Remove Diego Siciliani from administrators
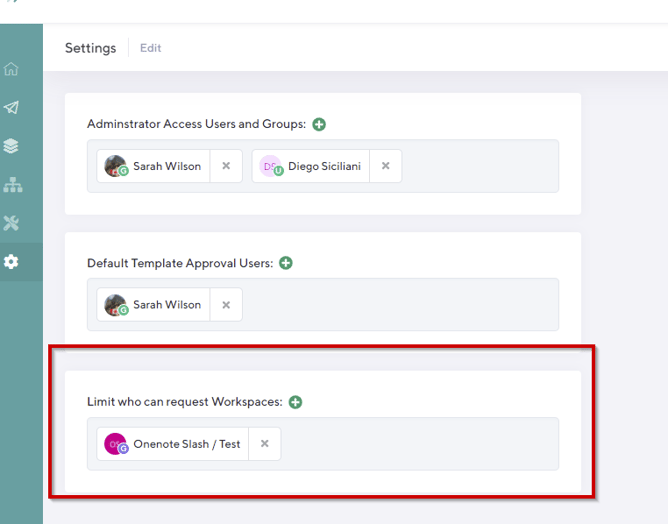668x524 pixels. pos(386,166)
